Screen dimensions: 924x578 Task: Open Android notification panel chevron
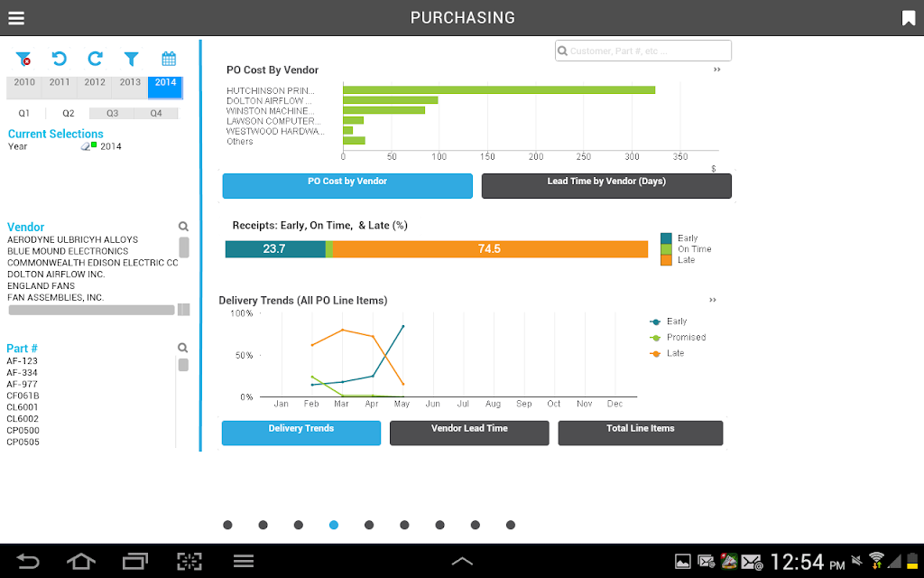(462, 561)
